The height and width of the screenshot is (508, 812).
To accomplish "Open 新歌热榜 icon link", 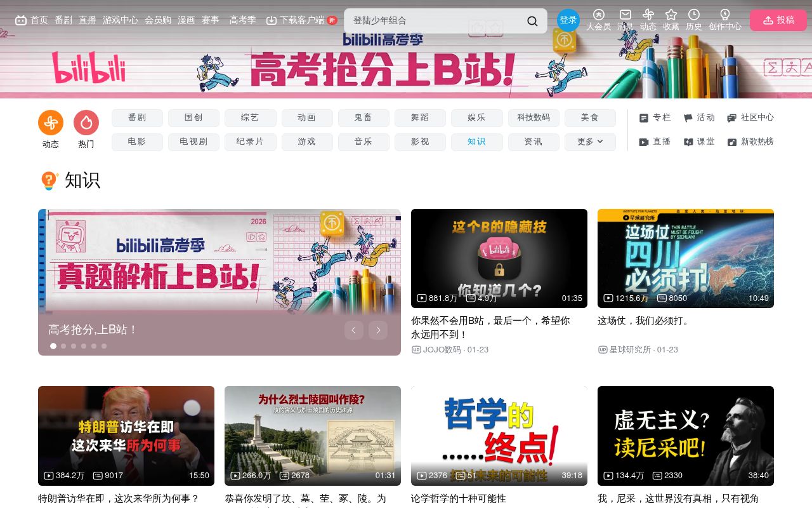I will pyautogui.click(x=731, y=142).
